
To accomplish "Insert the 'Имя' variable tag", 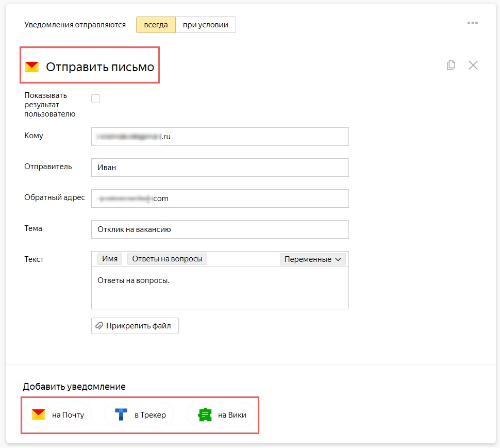I will click(110, 259).
